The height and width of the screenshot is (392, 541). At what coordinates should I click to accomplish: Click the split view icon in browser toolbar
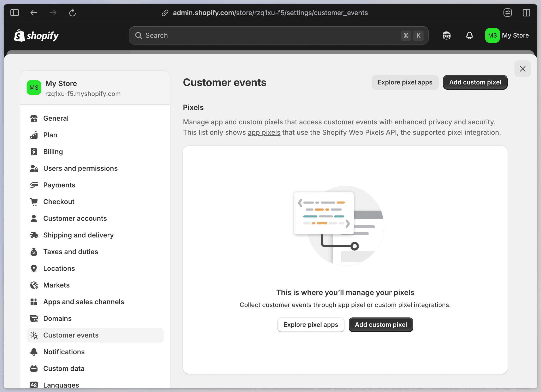point(526,13)
